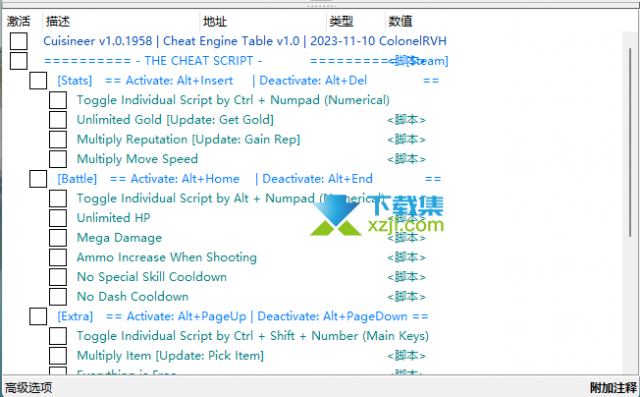Open 高级选项 at the bottom left
The height and width of the screenshot is (397, 640).
click(29, 387)
